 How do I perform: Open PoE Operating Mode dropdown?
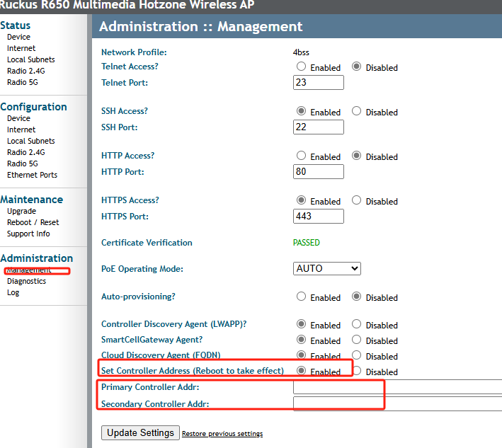click(327, 268)
